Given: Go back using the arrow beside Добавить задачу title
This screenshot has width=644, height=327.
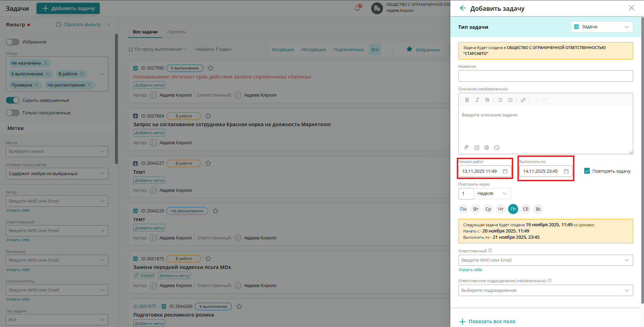Looking at the screenshot, I should [463, 8].
